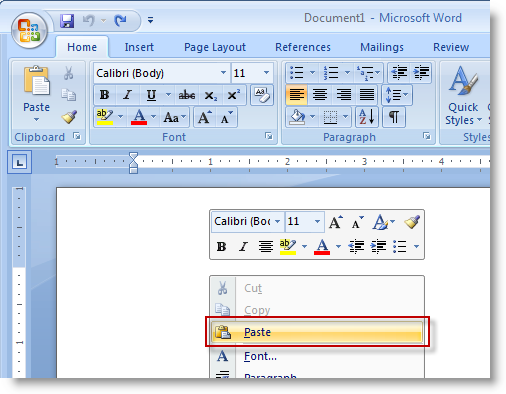Toggle Align Text Right in ribbon
The width and height of the screenshot is (506, 394).
pyautogui.click(x=343, y=95)
